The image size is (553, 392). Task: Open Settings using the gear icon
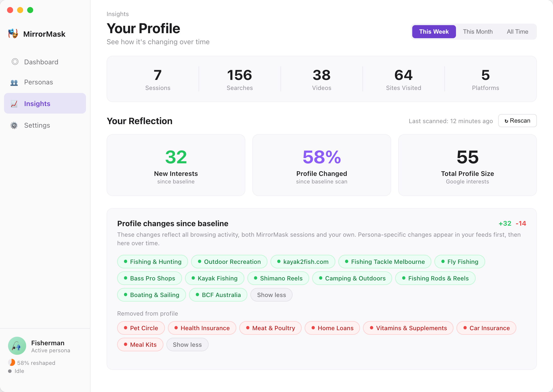(14, 125)
